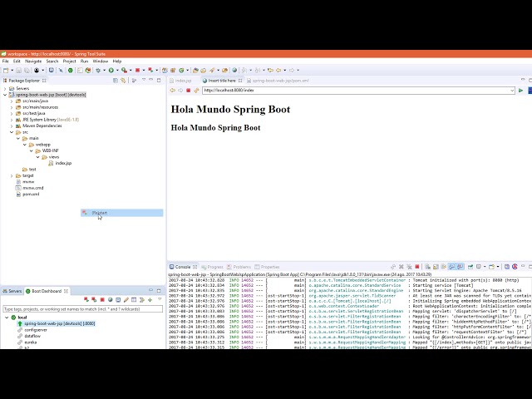Viewport: 532px width, 399px height.
Task: Expand the target folder
Action: tap(12, 175)
